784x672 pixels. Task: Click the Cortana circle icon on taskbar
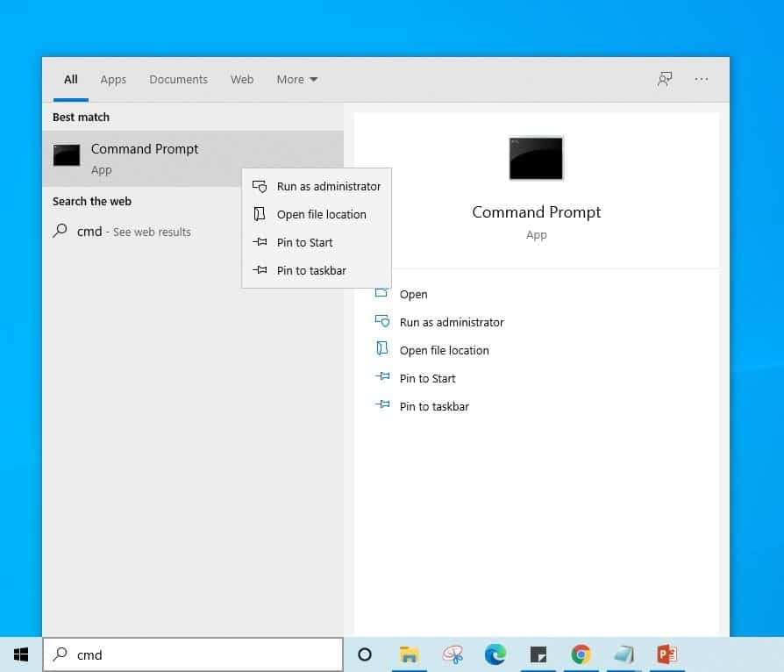point(365,654)
